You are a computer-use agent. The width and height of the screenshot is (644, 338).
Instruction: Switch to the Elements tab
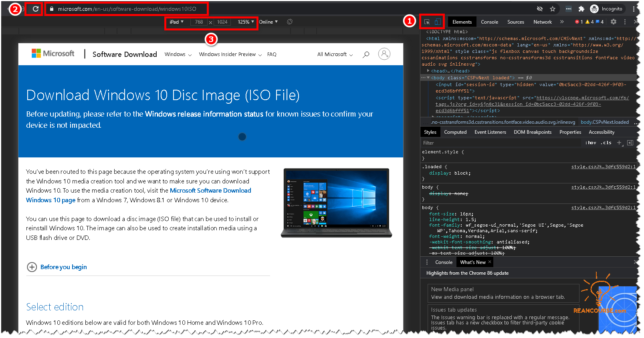462,22
